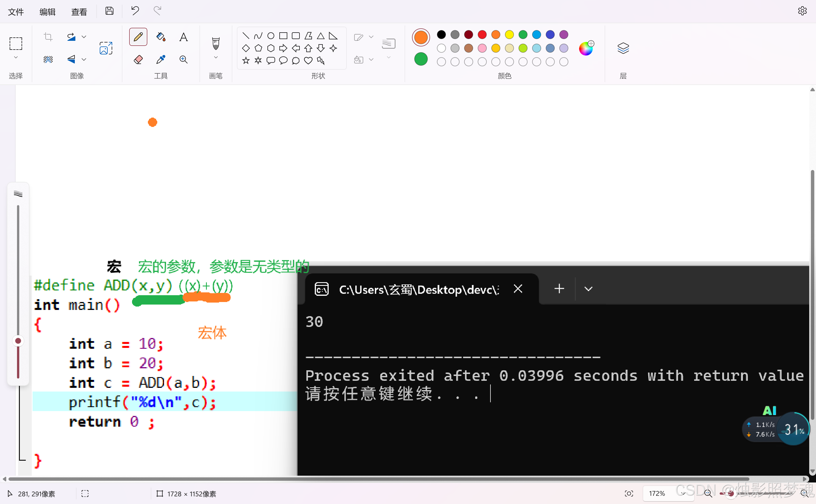The width and height of the screenshot is (816, 504).
Task: Click the scroll up arrow
Action: pyautogui.click(x=812, y=89)
